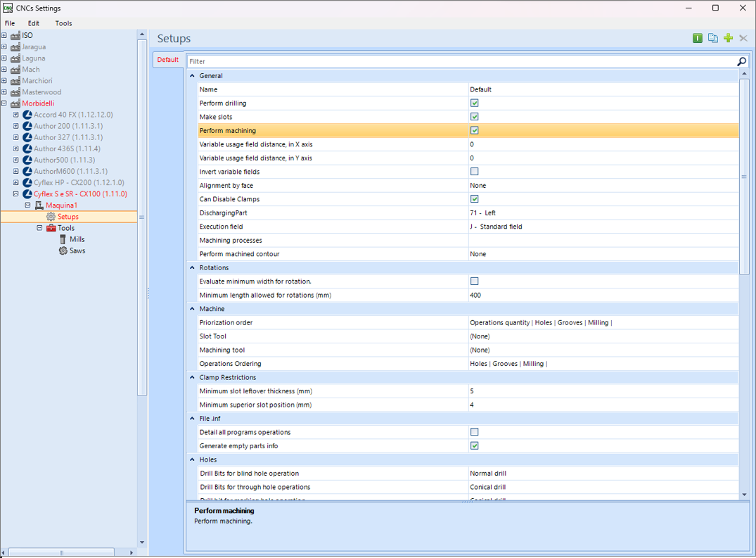Click the duplicate setup copy icon
The width and height of the screenshot is (756, 558).
coord(712,38)
